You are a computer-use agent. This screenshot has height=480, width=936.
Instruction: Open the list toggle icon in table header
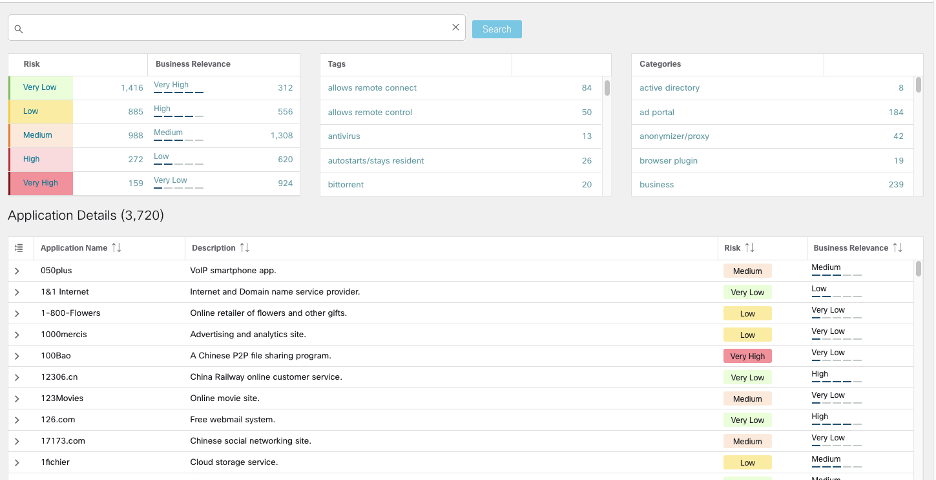[19, 248]
